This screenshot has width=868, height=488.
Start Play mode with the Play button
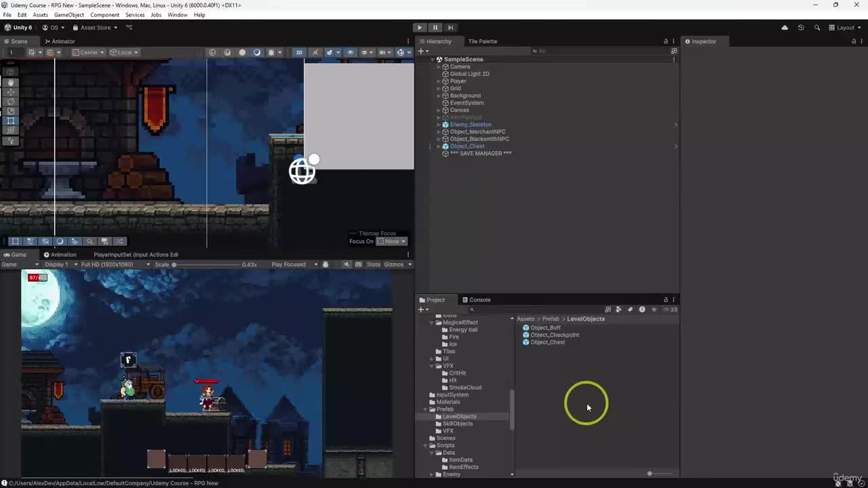[420, 28]
